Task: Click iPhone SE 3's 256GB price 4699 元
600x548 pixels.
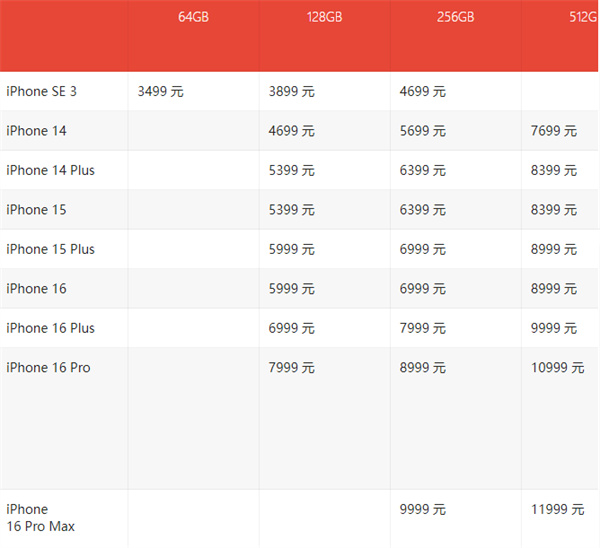Action: (x=423, y=91)
